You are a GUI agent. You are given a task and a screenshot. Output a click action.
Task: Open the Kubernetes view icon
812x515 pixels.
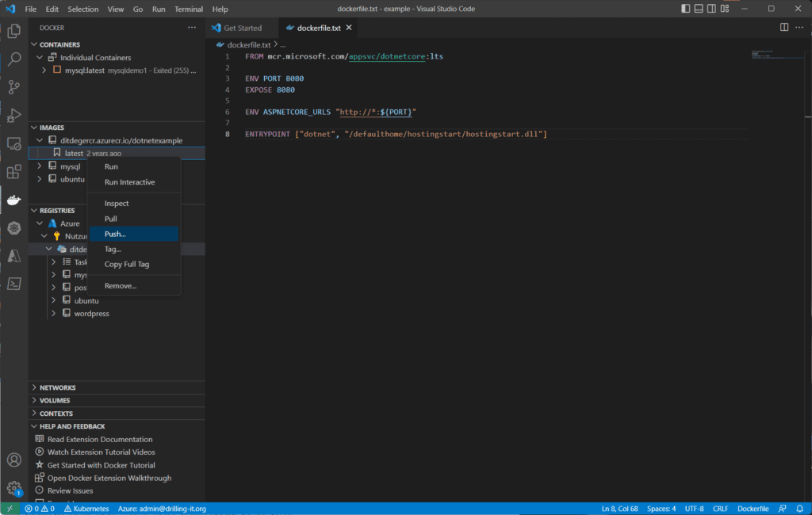(14, 227)
